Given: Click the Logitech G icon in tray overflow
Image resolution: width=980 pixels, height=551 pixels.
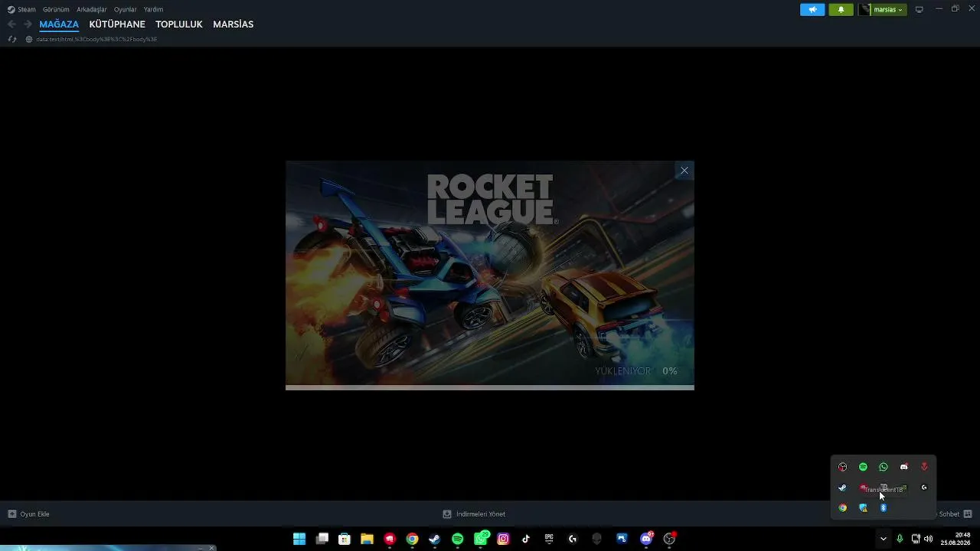Looking at the screenshot, I should (x=924, y=487).
